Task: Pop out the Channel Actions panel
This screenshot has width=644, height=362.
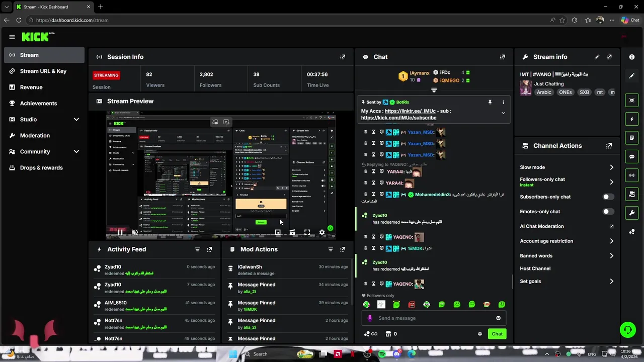Action: 609,146
